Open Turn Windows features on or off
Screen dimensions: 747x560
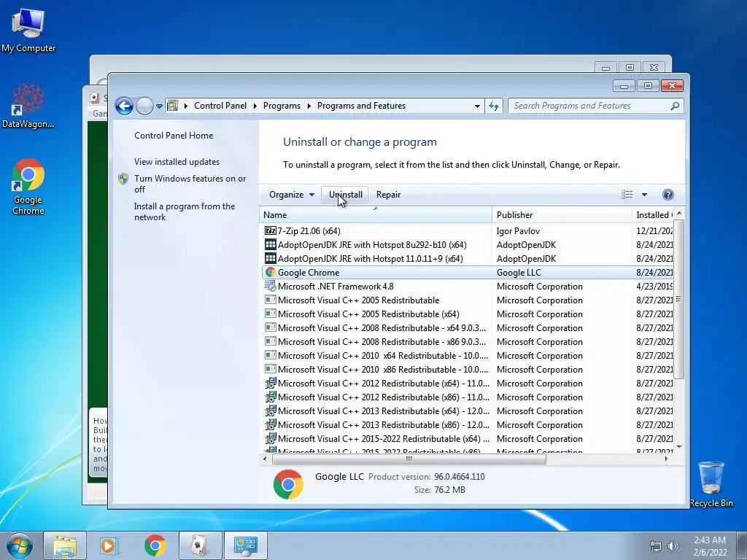pos(190,184)
